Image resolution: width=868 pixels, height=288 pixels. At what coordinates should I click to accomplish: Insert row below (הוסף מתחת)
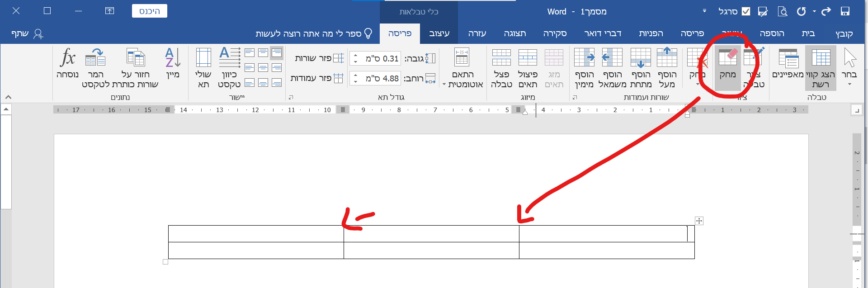click(x=641, y=68)
